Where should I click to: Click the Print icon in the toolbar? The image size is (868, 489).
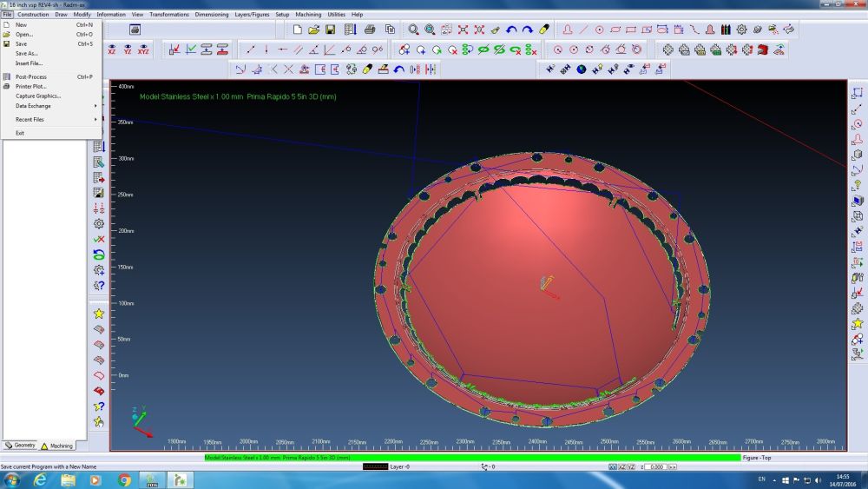[x=369, y=30]
